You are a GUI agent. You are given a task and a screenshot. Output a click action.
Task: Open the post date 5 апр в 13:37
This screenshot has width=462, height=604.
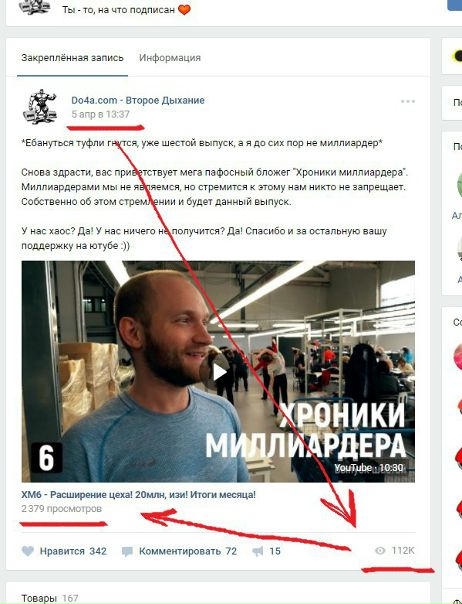click(100, 114)
